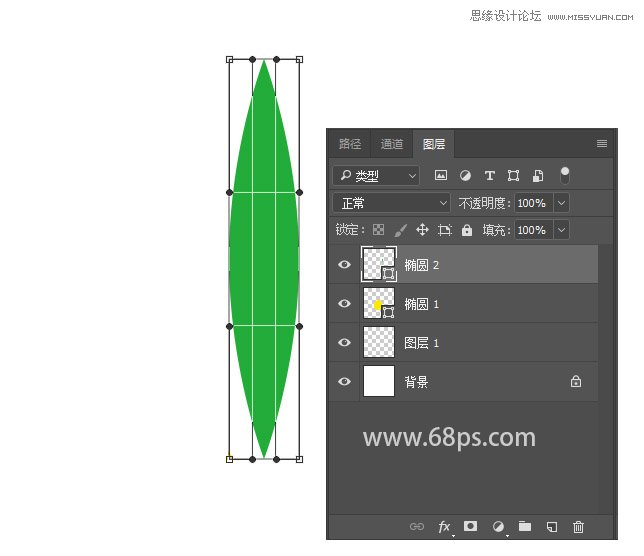
Task: Hide the 图层 1 layer
Action: click(x=344, y=342)
